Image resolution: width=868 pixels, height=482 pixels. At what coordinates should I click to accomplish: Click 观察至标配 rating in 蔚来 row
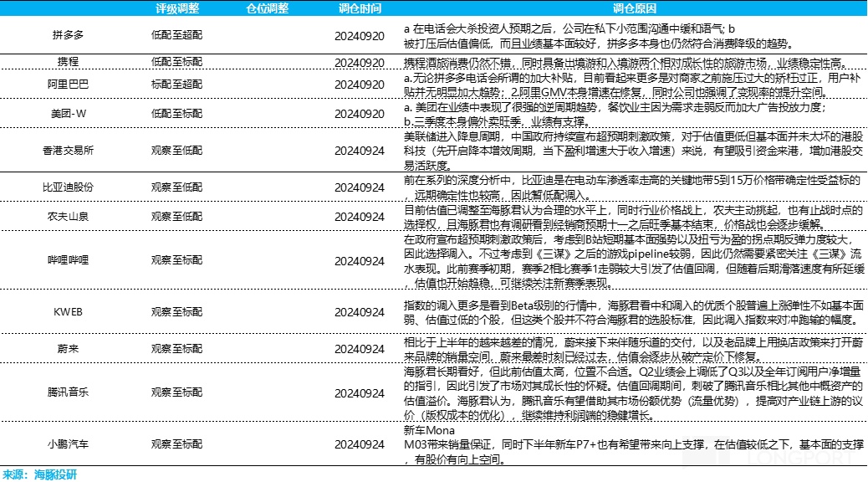click(x=176, y=348)
